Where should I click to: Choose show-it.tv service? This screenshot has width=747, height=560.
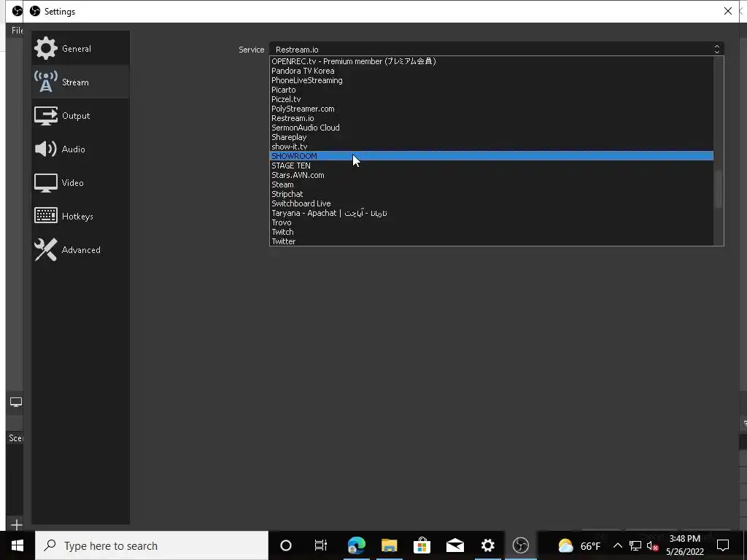coord(491,147)
